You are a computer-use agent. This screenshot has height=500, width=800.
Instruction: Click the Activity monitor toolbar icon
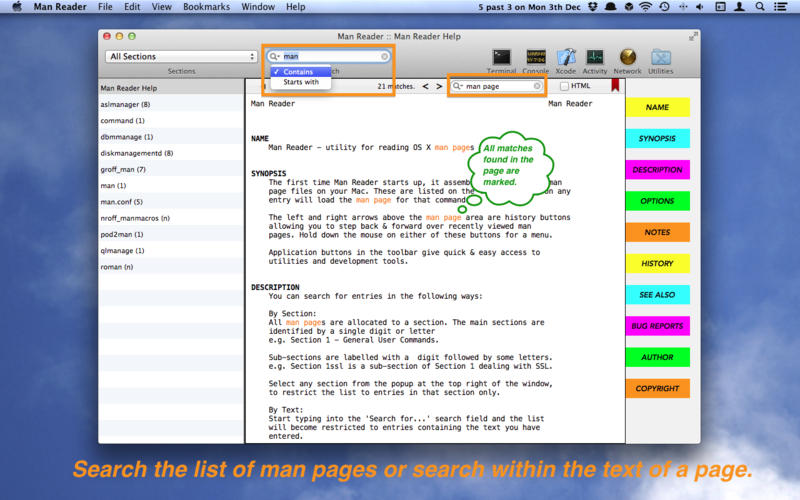click(595, 58)
